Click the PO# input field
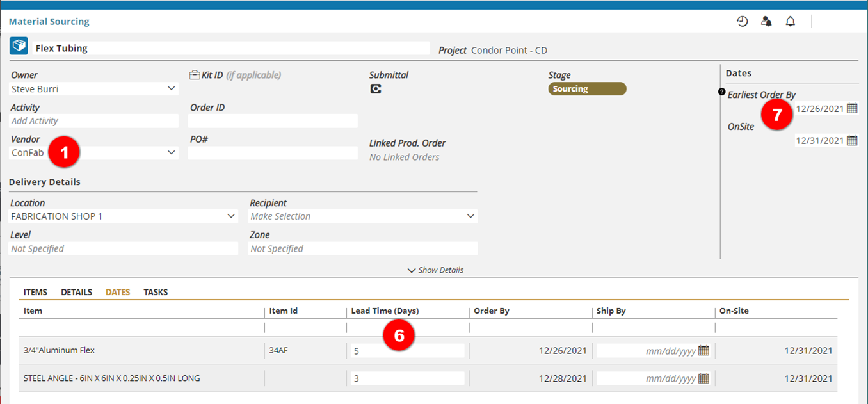Screen dimensions: 868x404 pos(273,153)
